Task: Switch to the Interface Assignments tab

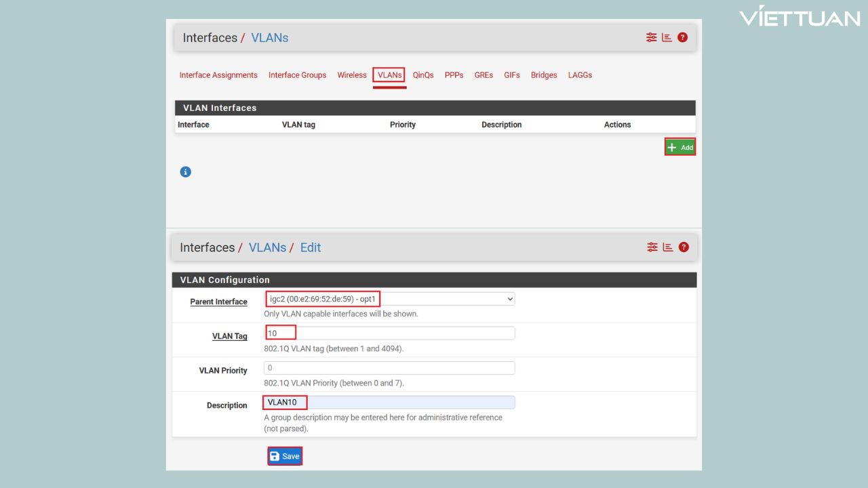Action: coord(218,75)
